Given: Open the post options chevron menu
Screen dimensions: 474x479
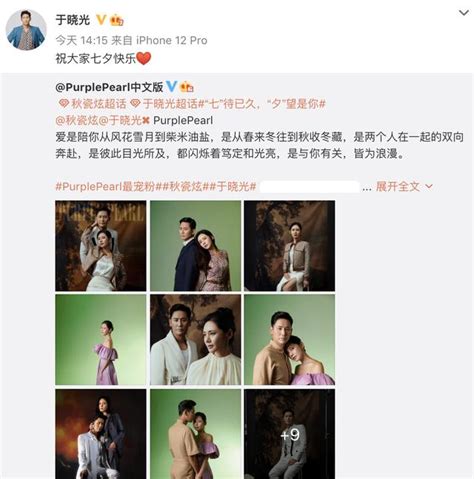Looking at the screenshot, I should tap(464, 13).
